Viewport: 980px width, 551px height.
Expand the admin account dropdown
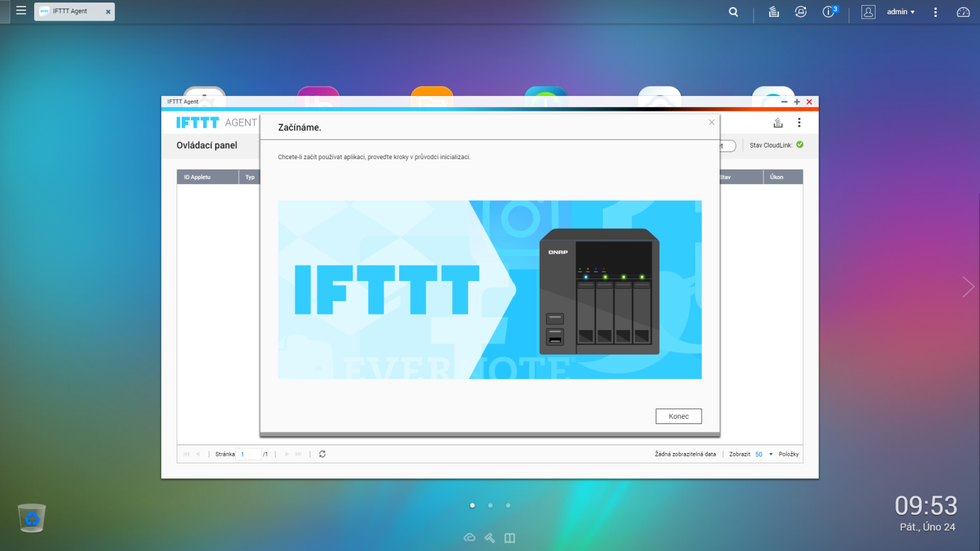901,12
